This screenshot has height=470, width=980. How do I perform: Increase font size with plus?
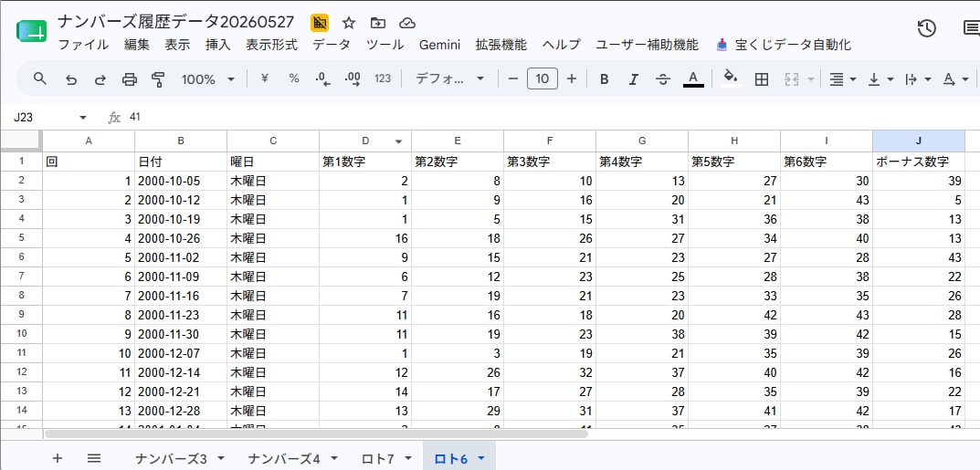click(x=571, y=78)
